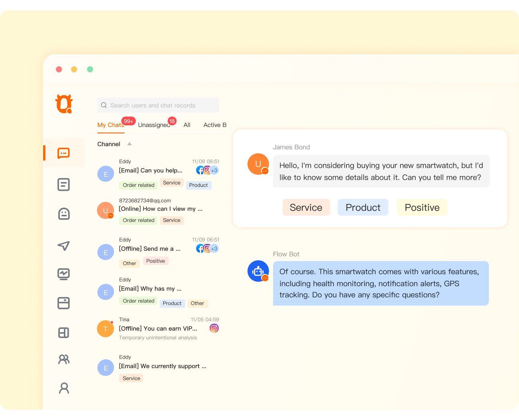Open the layout panel sidebar icon
The image size is (519, 420).
(x=63, y=333)
